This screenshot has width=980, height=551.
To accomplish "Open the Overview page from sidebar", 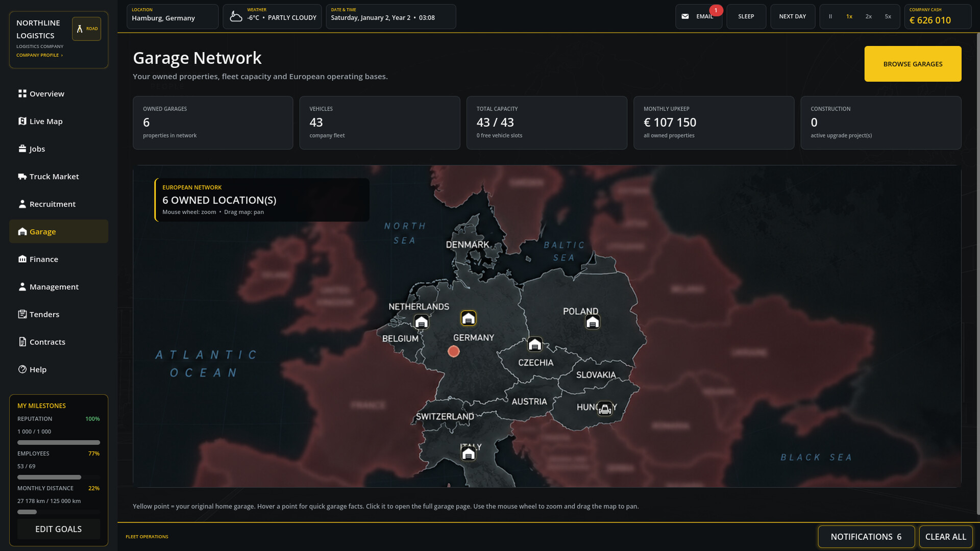I will [x=59, y=94].
